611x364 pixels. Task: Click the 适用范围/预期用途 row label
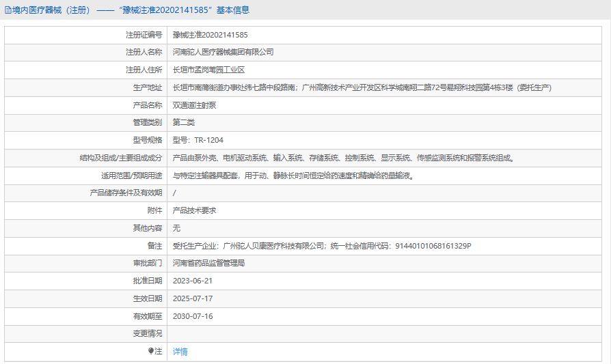tap(132, 176)
